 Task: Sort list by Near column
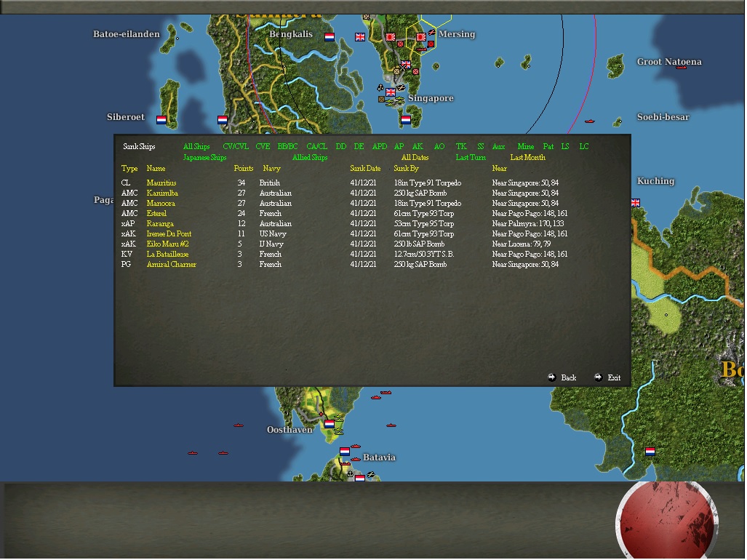(500, 169)
